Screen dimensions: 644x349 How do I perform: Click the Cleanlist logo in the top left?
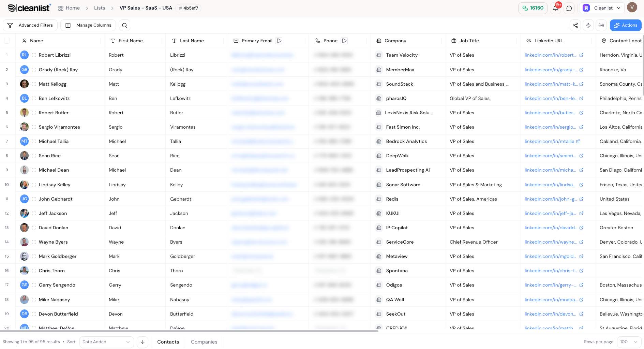29,8
